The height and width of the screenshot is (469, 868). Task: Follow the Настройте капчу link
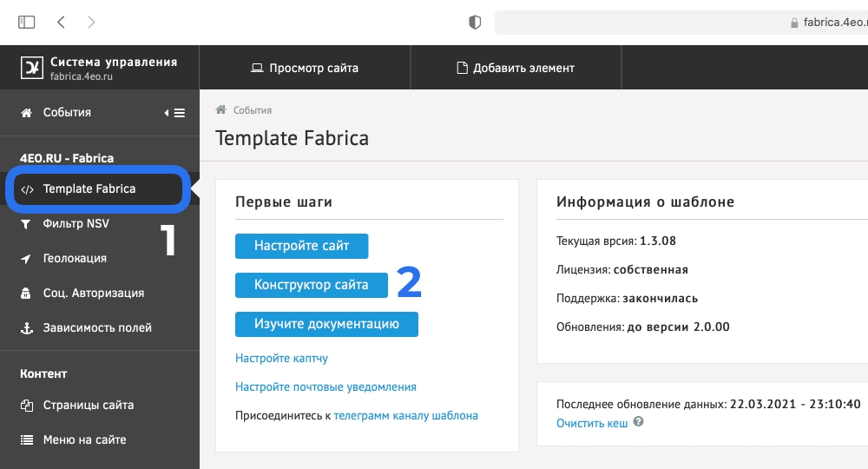pyautogui.click(x=281, y=358)
